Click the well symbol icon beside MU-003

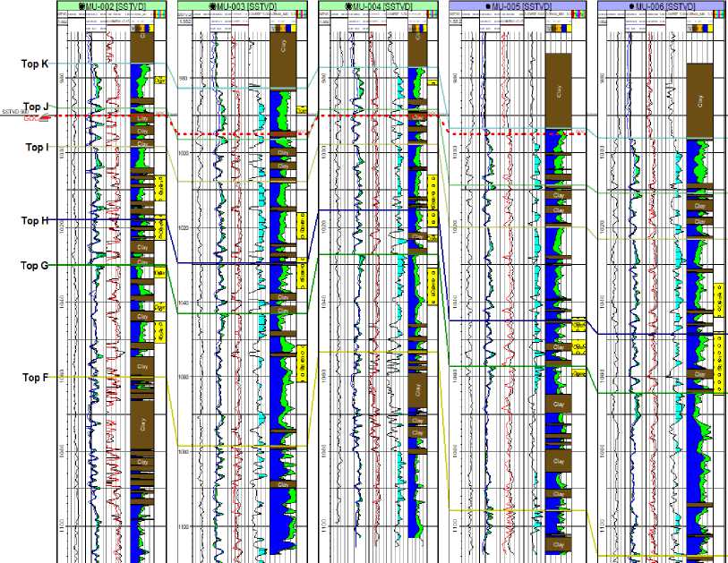(x=213, y=6)
